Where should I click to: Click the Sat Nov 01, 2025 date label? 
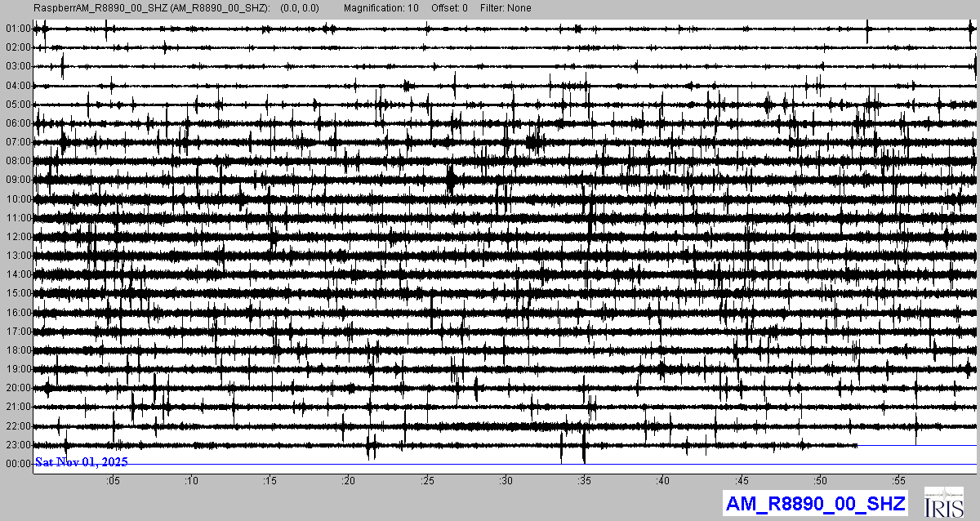(x=81, y=462)
